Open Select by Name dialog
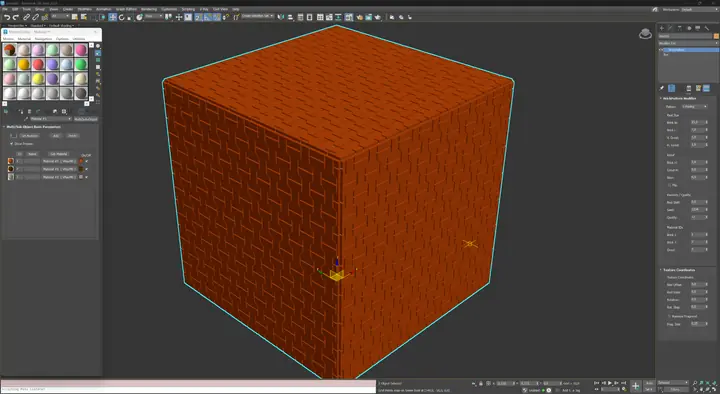This screenshot has width=720, height=394. point(83,17)
